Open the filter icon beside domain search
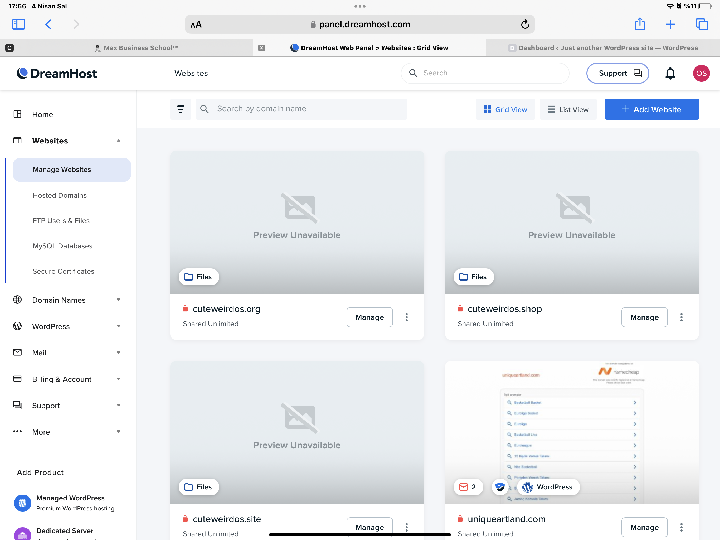The height and width of the screenshot is (540, 720). point(180,109)
